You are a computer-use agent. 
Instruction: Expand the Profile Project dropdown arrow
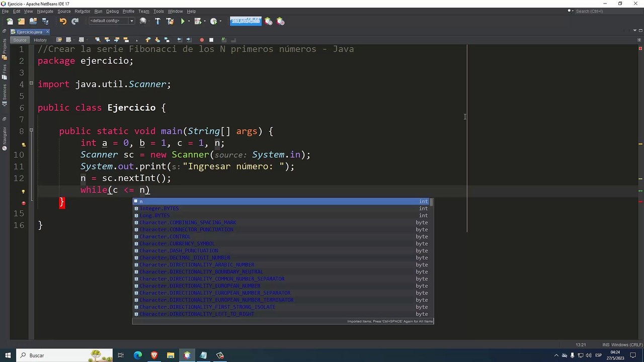click(220, 21)
